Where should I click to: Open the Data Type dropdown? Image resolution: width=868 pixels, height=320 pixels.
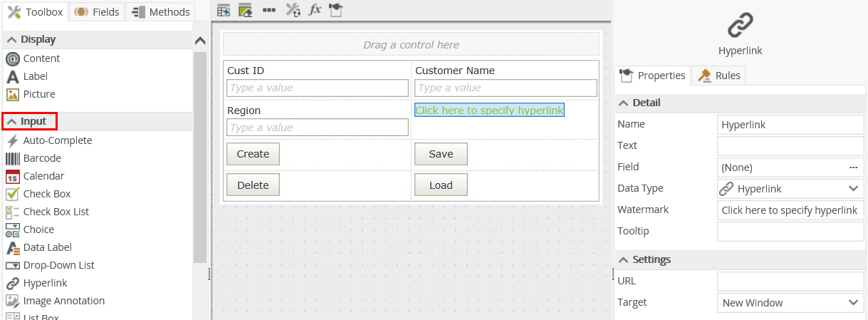790,189
